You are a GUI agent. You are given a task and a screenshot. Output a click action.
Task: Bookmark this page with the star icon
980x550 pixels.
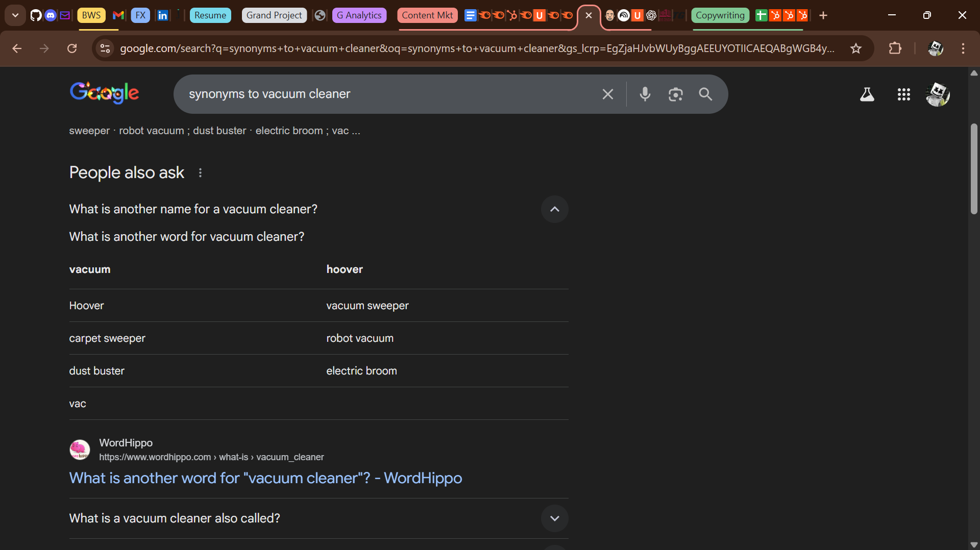[856, 48]
